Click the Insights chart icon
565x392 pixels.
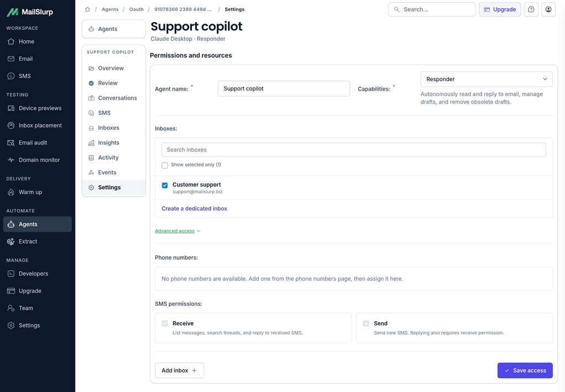[x=91, y=143]
